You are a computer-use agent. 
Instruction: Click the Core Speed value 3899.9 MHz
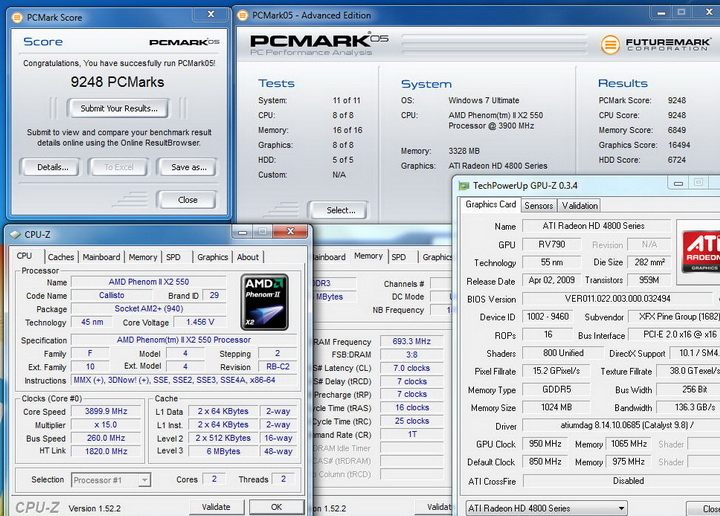[106, 411]
